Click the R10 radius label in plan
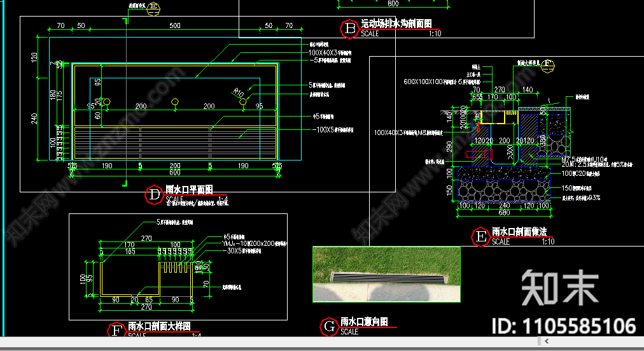 click(239, 94)
